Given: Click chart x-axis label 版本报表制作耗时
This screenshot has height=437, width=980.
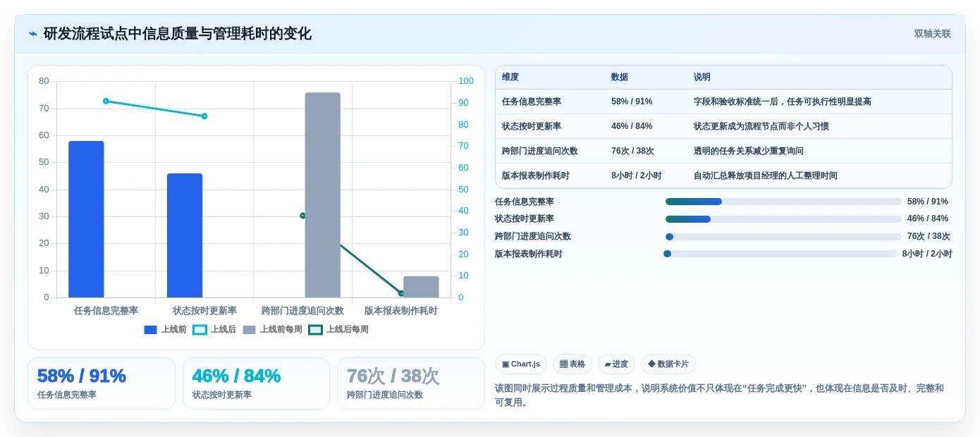Looking at the screenshot, I should click(x=401, y=310).
